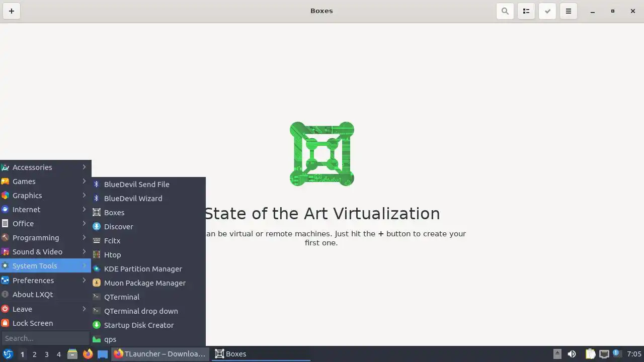The image size is (644, 362).
Task: Expand the Accessories submenu
Action: [x=45, y=167]
